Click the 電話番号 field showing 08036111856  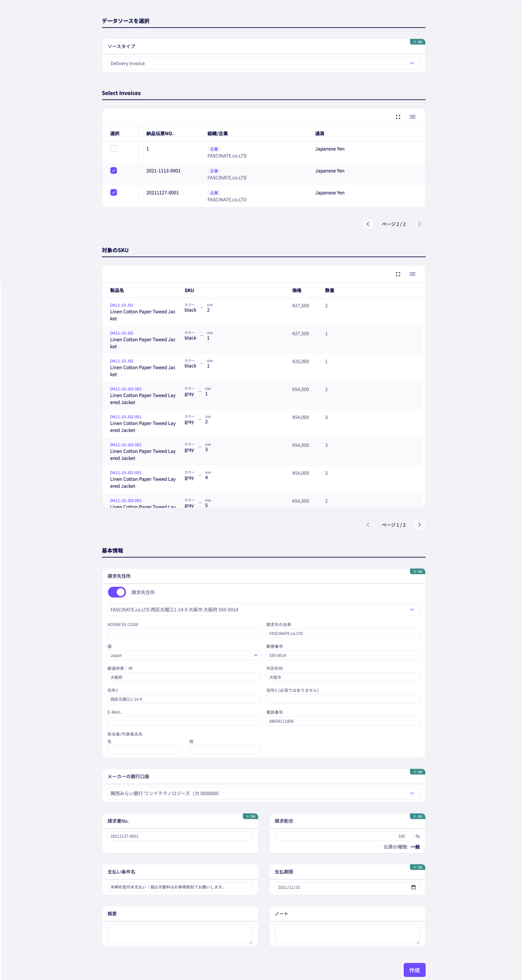[343, 721]
